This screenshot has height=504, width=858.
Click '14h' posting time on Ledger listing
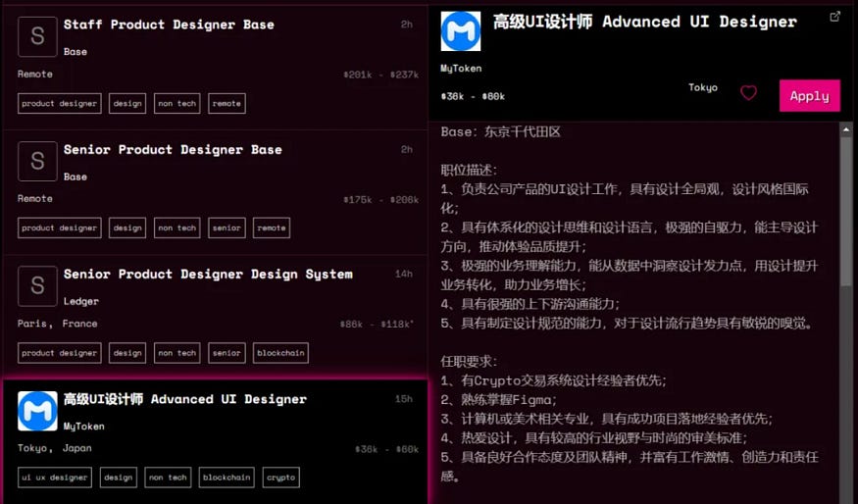(x=404, y=275)
